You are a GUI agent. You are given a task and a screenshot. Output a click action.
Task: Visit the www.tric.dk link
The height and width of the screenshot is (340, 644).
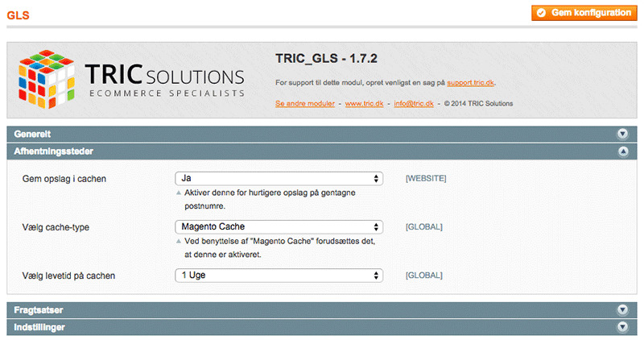363,104
